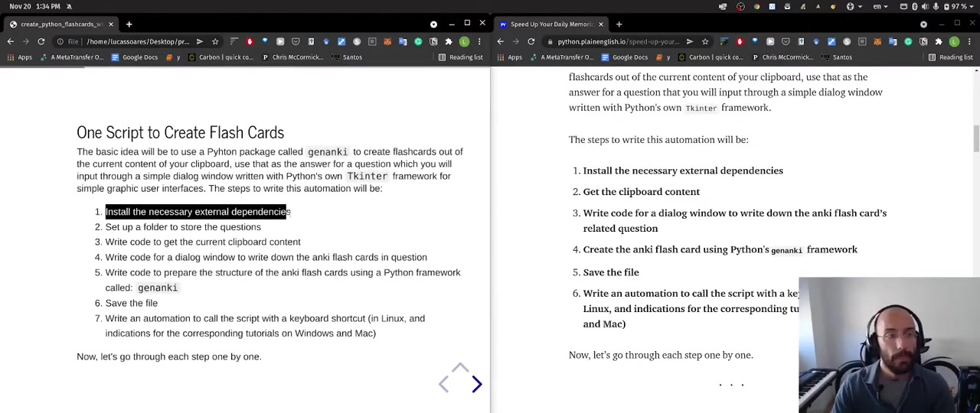Open the 'en' keyboard language dropdown
The image size is (980, 413).
[879, 6]
